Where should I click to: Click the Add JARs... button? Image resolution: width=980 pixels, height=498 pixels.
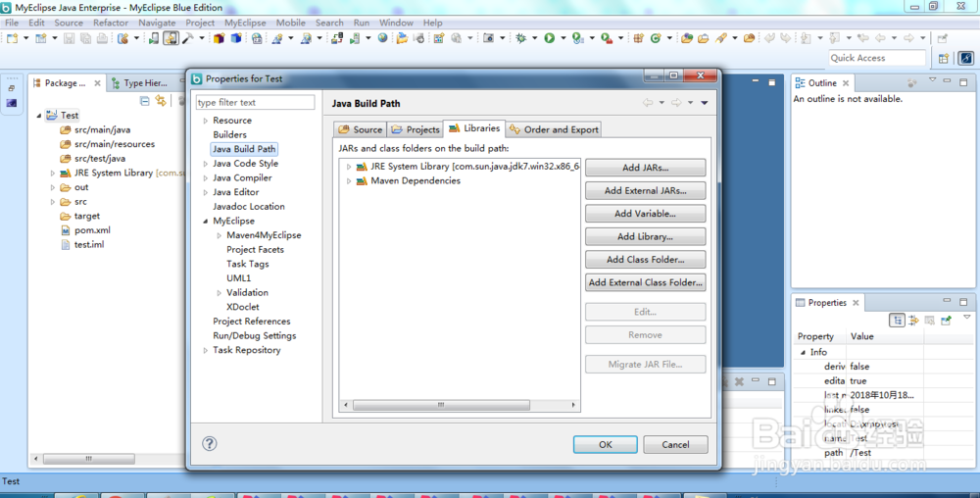pyautogui.click(x=646, y=168)
